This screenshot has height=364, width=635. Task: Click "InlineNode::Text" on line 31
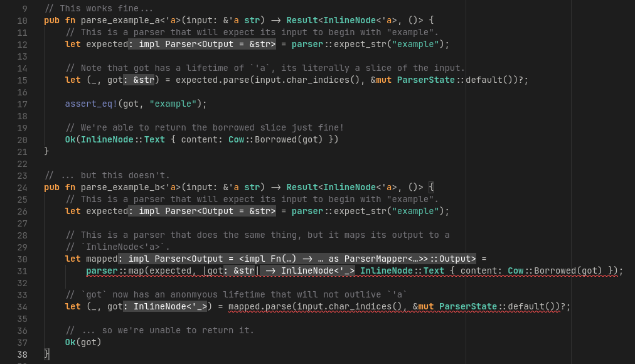point(402,271)
